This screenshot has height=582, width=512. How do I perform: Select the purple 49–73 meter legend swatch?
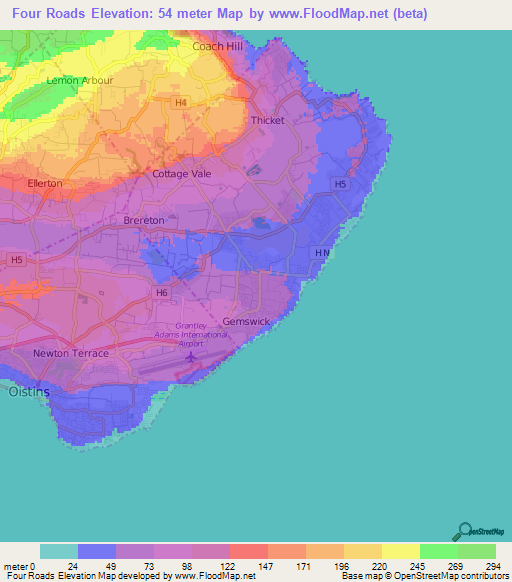coord(135,551)
